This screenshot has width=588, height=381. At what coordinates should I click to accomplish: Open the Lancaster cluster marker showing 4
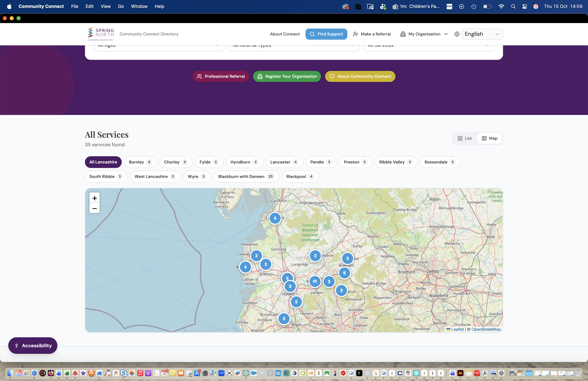click(x=275, y=218)
